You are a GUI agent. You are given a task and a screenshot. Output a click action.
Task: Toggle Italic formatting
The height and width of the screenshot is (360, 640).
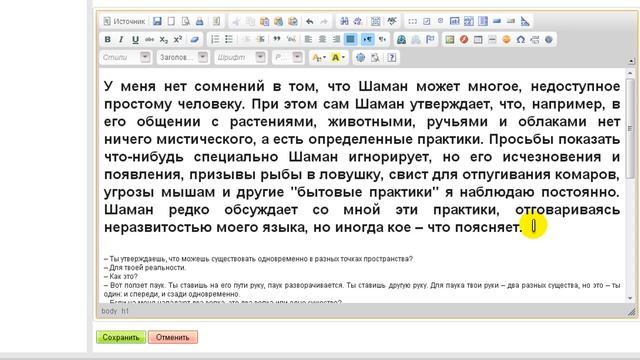(x=121, y=40)
